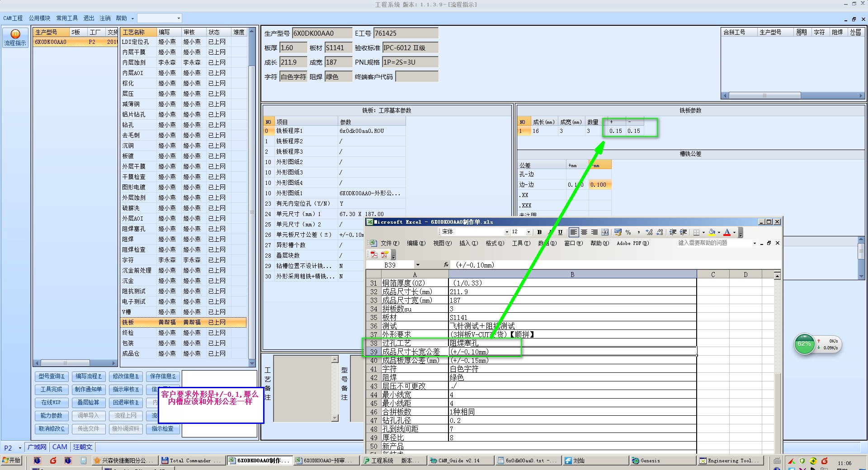The image size is (868, 470).
Task: Click the 型号查询X button
Action: (x=52, y=376)
